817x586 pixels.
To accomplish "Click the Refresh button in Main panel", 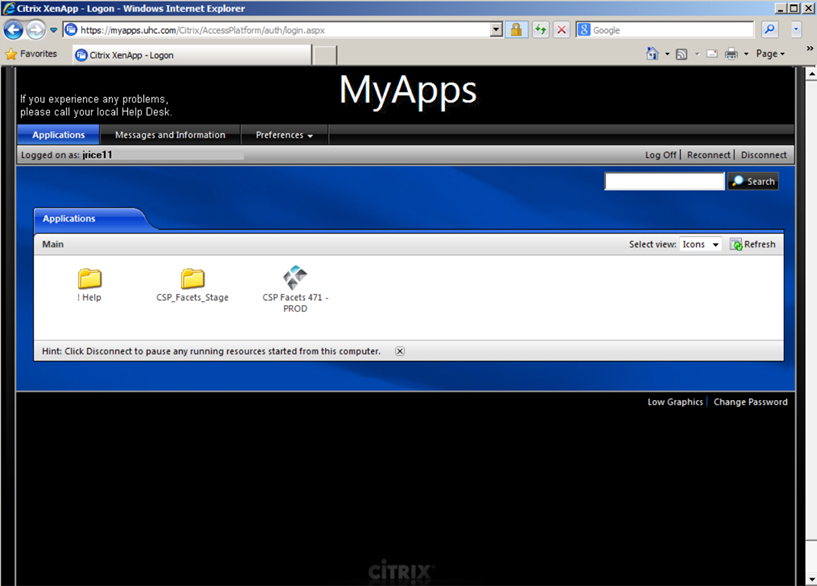I will click(x=752, y=244).
